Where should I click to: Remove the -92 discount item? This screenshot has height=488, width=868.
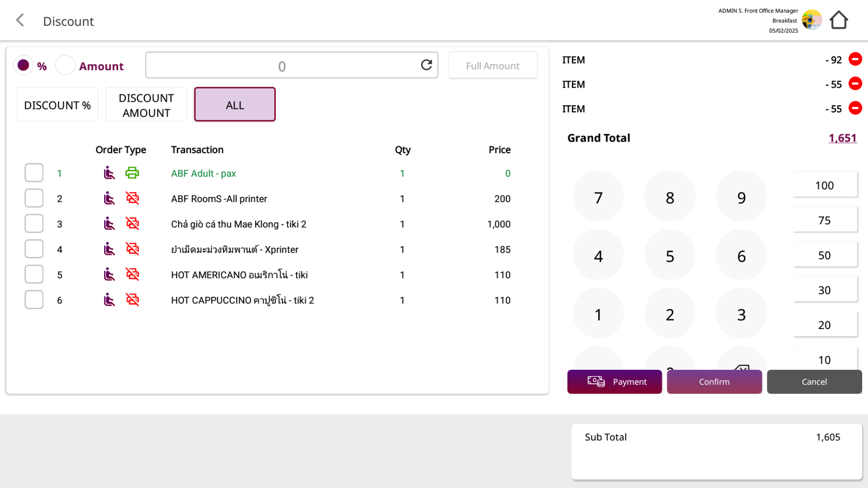coord(855,59)
